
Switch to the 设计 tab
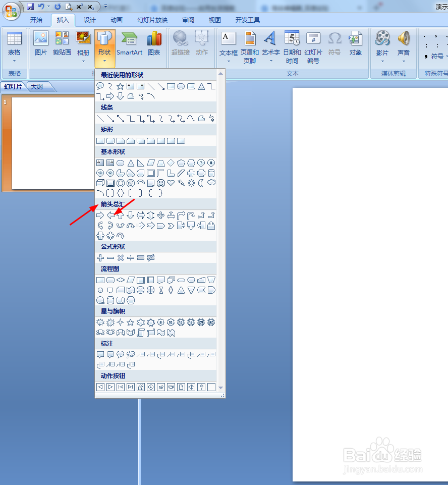coord(90,20)
